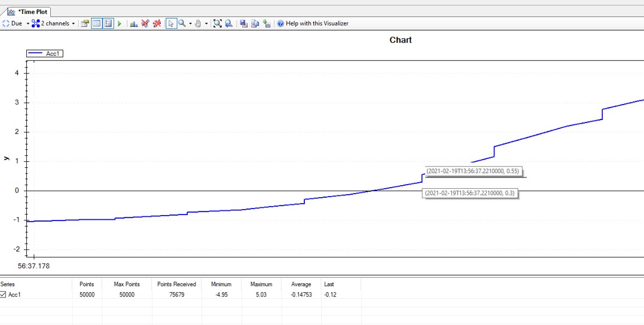Click the data tooltip showing 0.3
This screenshot has height=325, width=644.
[x=470, y=193]
